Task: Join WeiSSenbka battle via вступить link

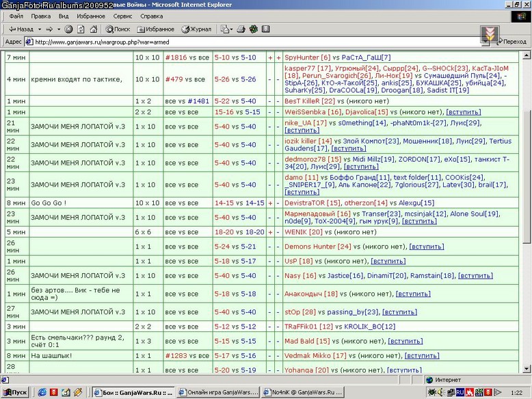Action: click(x=464, y=112)
